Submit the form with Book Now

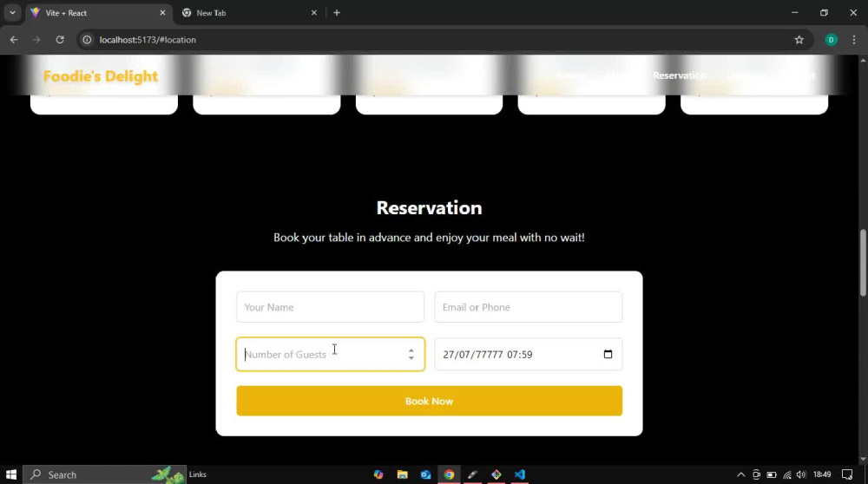tap(429, 401)
